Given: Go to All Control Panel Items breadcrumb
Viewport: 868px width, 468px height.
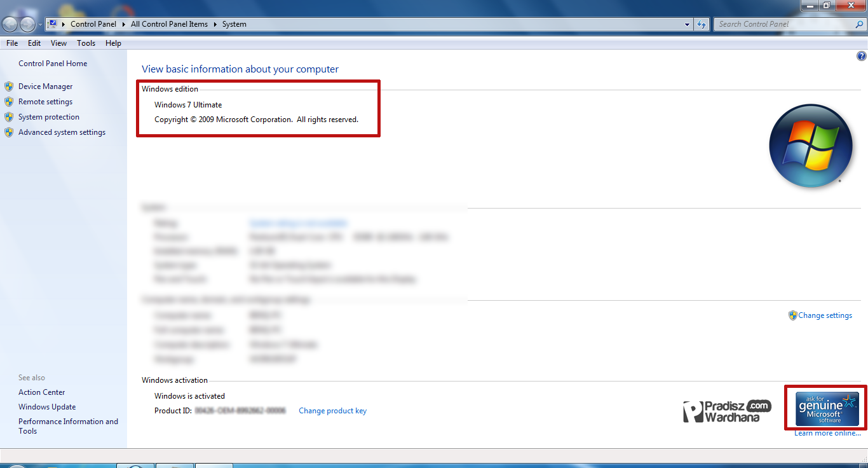Looking at the screenshot, I should [169, 24].
